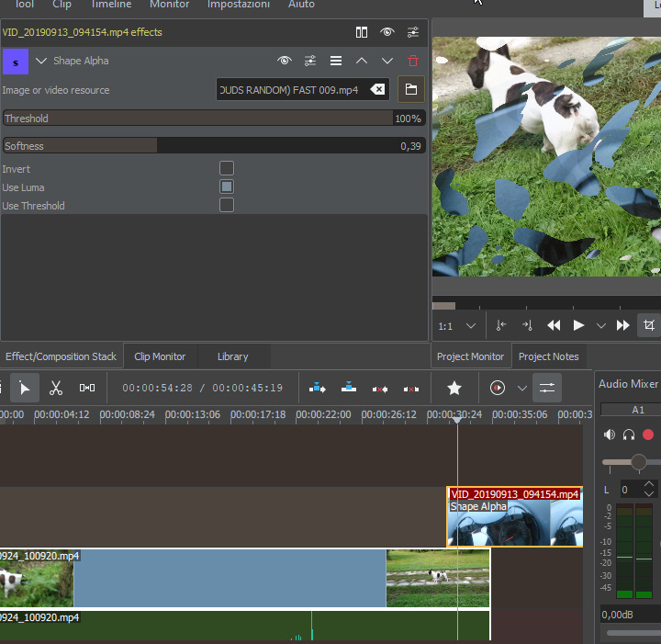Mute the A1 audio mixer channel
Viewport: 661px width, 644px height.
click(x=610, y=435)
